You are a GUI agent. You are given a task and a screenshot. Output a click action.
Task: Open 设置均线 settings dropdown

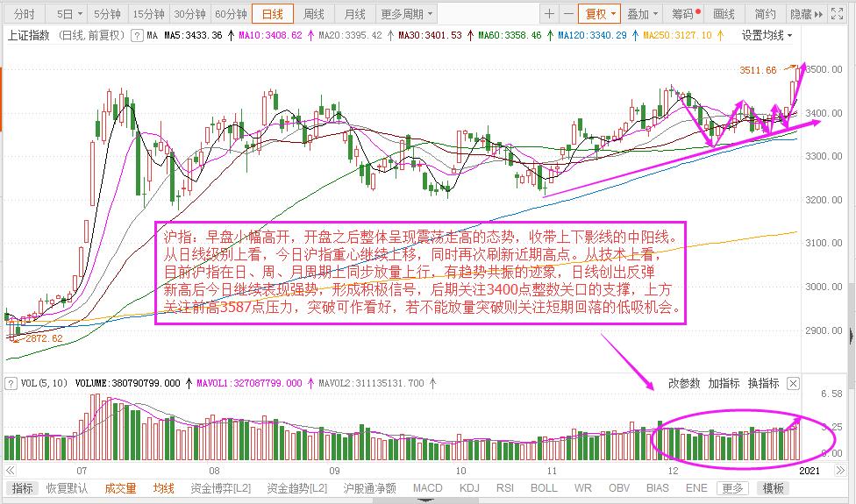(x=767, y=35)
